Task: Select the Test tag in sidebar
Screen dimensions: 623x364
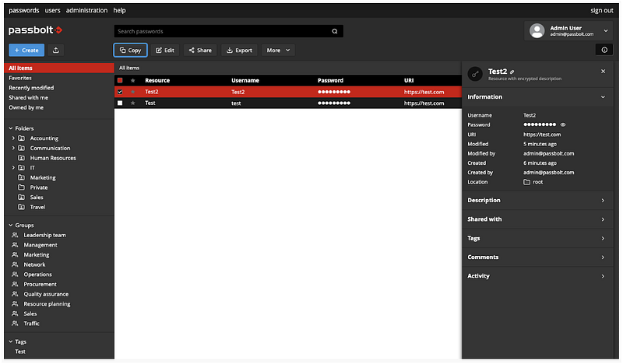Action: [20, 352]
